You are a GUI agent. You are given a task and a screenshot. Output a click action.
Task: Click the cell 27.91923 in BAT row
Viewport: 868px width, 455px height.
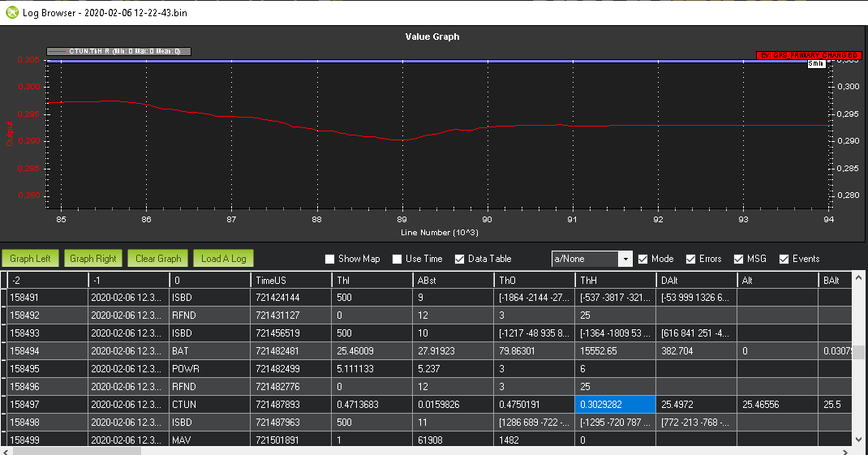(453, 351)
